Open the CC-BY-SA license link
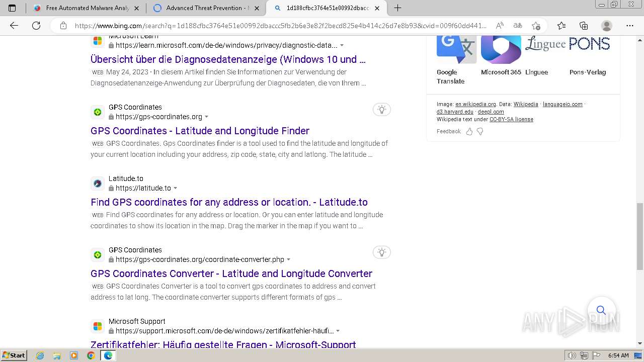Viewport: 644px width, 362px height. [x=511, y=119]
